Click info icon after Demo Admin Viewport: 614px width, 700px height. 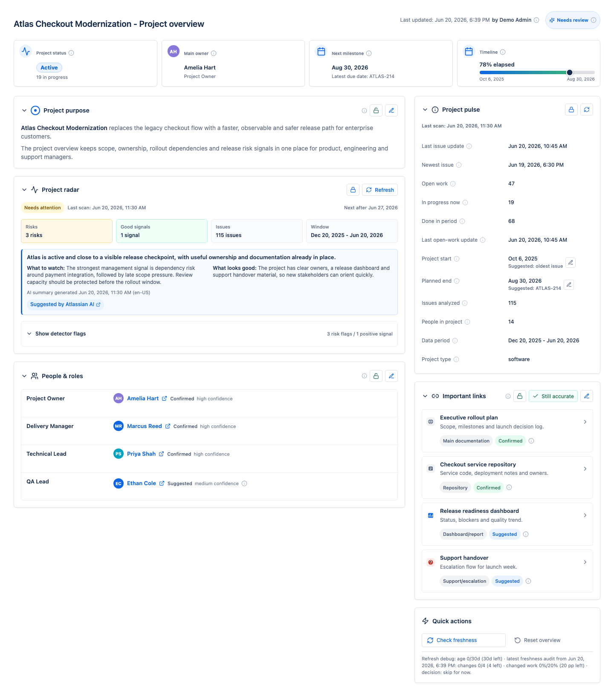pyautogui.click(x=536, y=20)
